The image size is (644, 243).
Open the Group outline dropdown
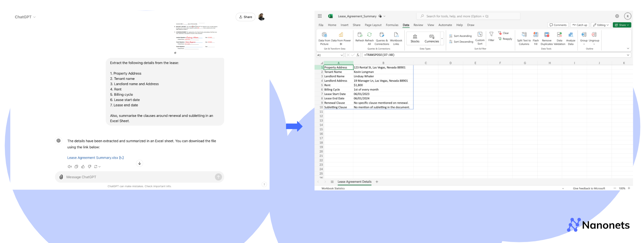[x=584, y=38]
